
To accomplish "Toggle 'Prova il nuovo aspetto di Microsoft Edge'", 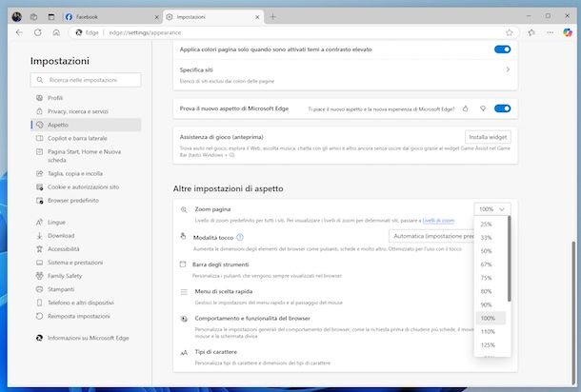I will (503, 108).
